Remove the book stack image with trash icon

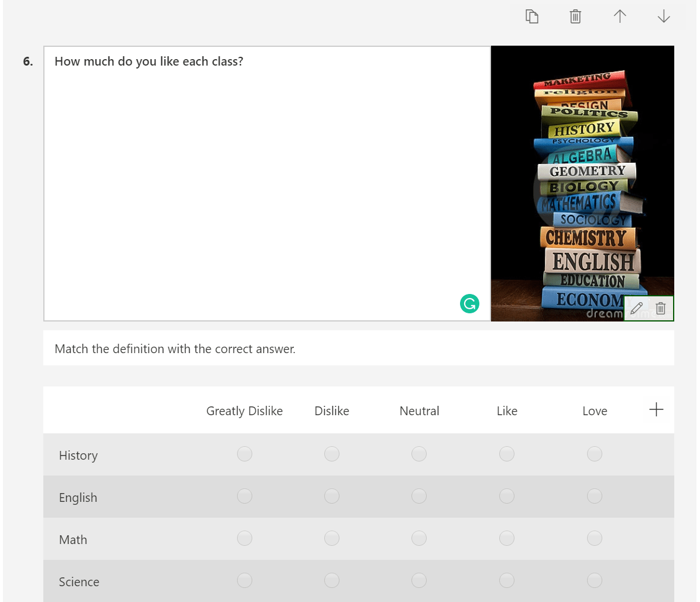[661, 308]
